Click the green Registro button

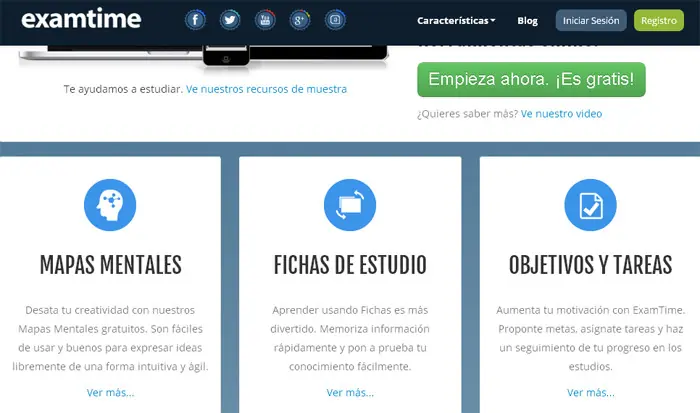pyautogui.click(x=659, y=21)
